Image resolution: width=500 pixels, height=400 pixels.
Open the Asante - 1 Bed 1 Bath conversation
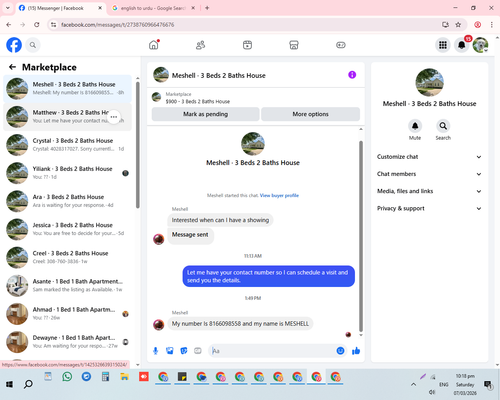pos(67,285)
